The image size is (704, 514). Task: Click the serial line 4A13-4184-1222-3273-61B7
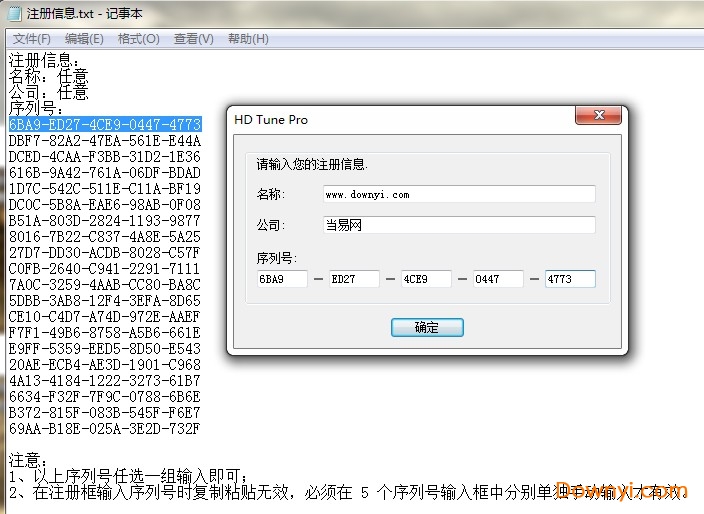(105, 381)
